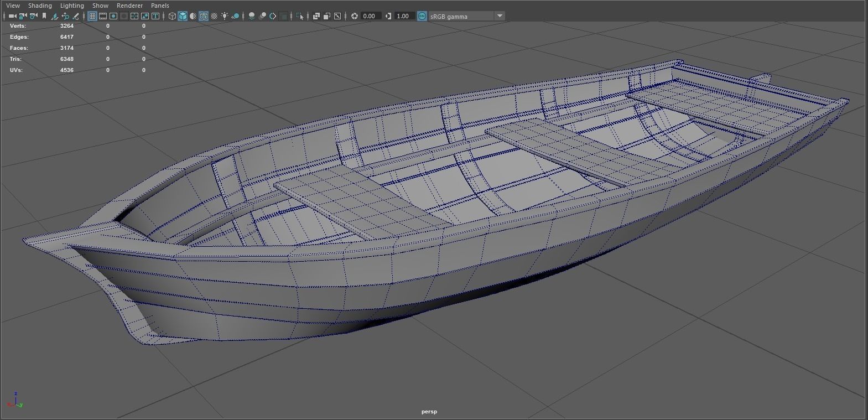Viewport: 868px width, 420px height.
Task: Toggle the View Transform ON button
Action: 422,16
